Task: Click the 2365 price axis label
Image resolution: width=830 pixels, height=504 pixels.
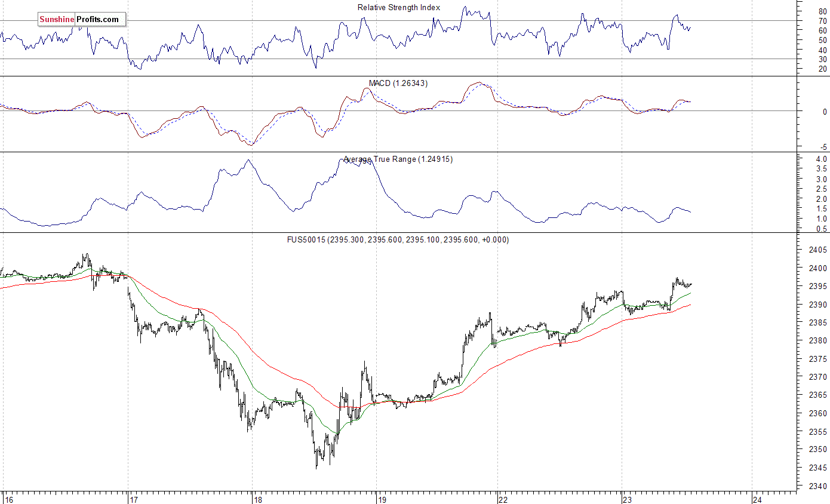Action: (x=818, y=395)
